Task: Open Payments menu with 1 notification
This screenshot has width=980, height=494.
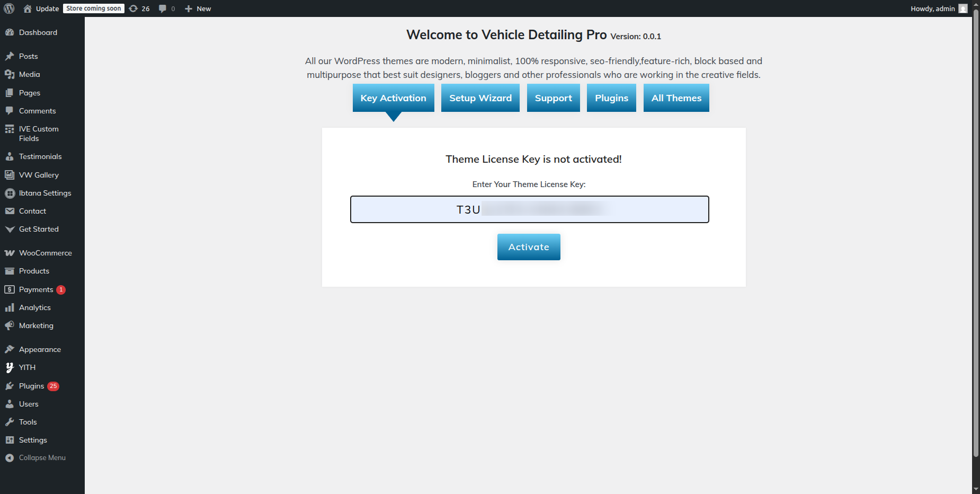Action: coord(36,289)
